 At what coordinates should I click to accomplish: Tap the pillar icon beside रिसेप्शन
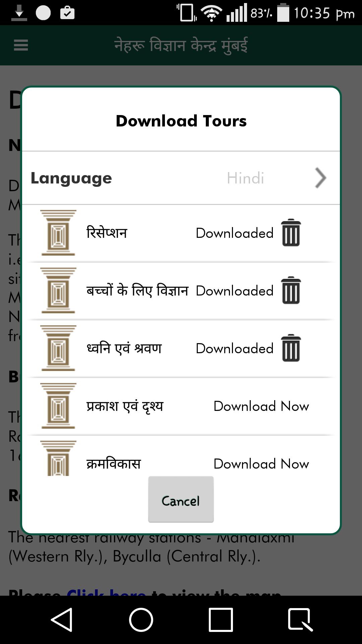pyautogui.click(x=58, y=233)
